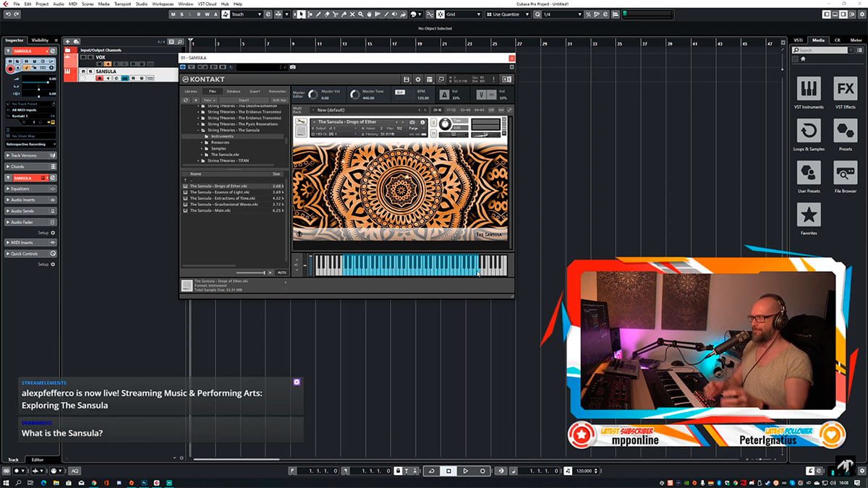
Task: Switch to Kontakt Automation browser tab
Action: [278, 91]
